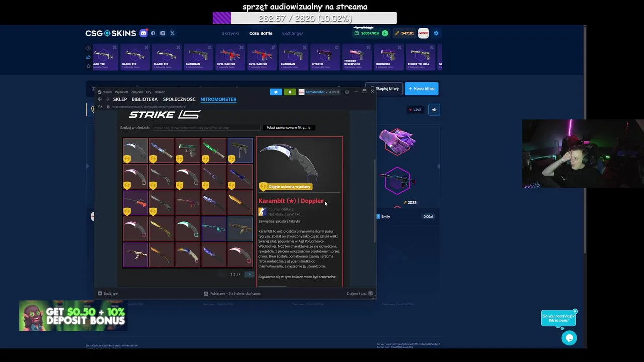The width and height of the screenshot is (644, 362).
Task: Open the TRIGGER DISCIPLINE drop card
Action: tap(356, 57)
